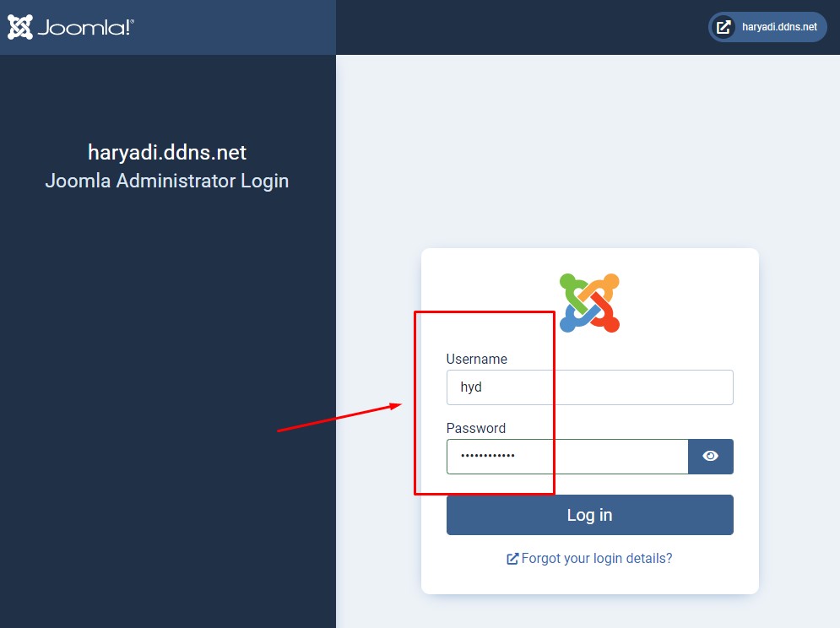The height and width of the screenshot is (628, 840).
Task: Click the Username label
Action: [x=476, y=359]
